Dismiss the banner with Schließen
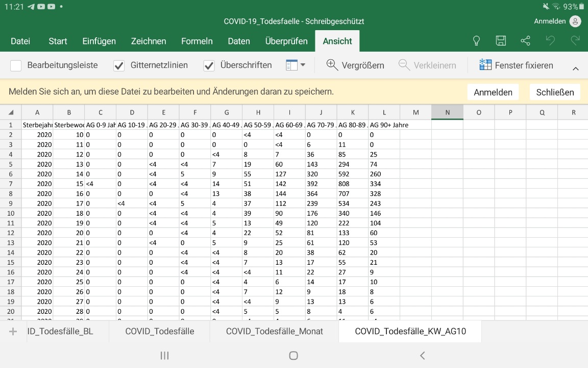This screenshot has width=588, height=368. point(555,92)
